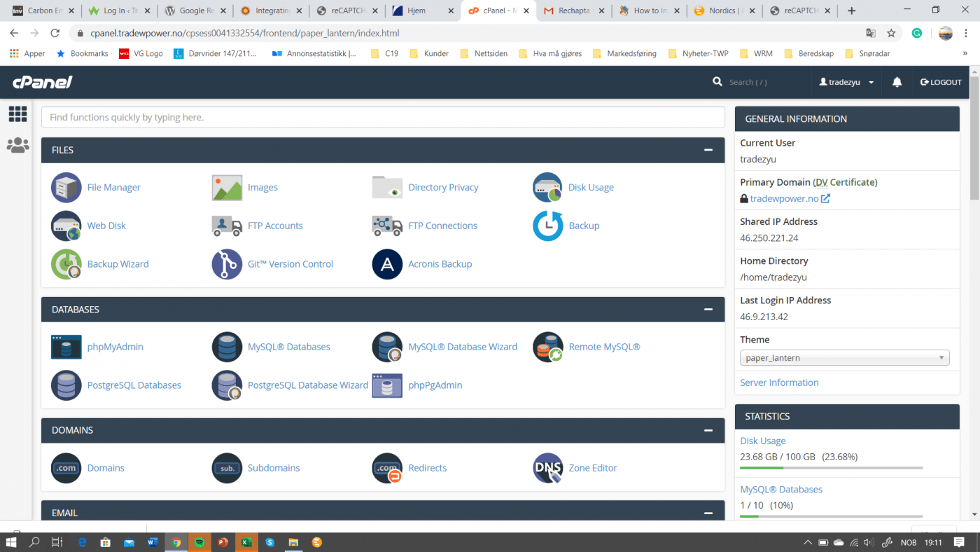Launch the phpMyAdmin icon
This screenshot has width=980, height=552.
(x=66, y=347)
